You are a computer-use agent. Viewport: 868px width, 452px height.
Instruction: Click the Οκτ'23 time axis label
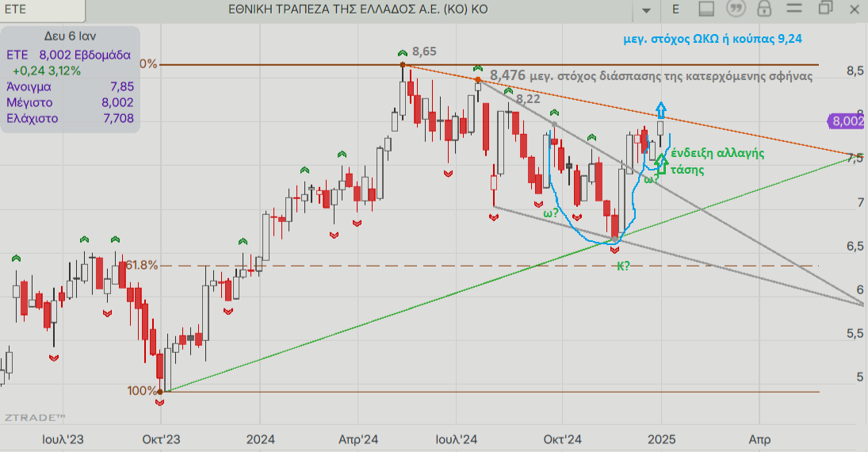pyautogui.click(x=161, y=440)
